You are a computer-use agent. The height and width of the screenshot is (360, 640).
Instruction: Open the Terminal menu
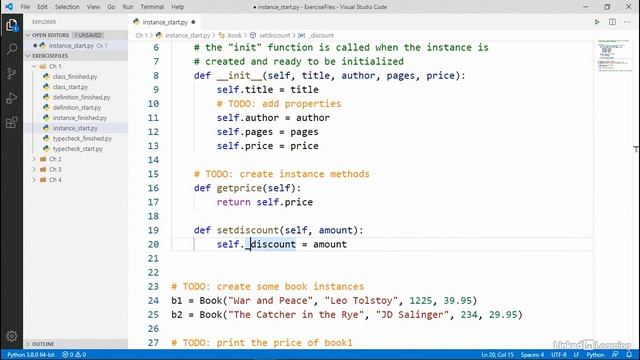[x=152, y=7]
